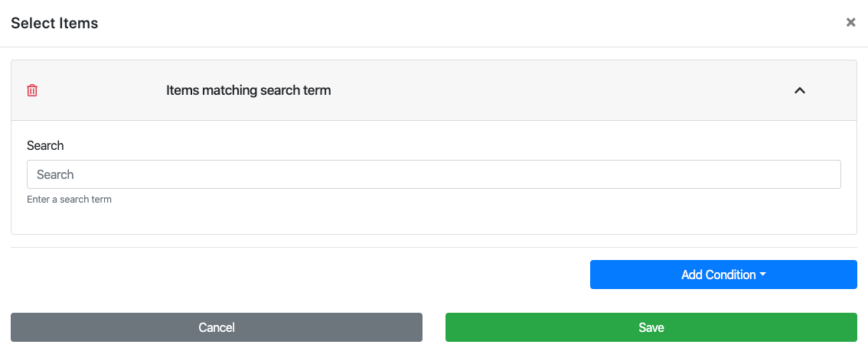The width and height of the screenshot is (868, 364).
Task: Dismiss the dialog with the X icon
Action: coord(850,23)
